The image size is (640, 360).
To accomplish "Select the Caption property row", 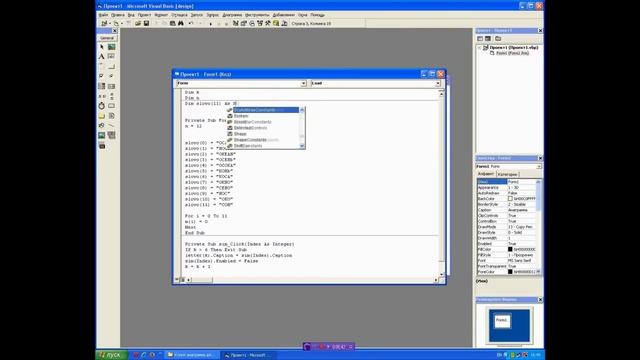I will coord(506,210).
